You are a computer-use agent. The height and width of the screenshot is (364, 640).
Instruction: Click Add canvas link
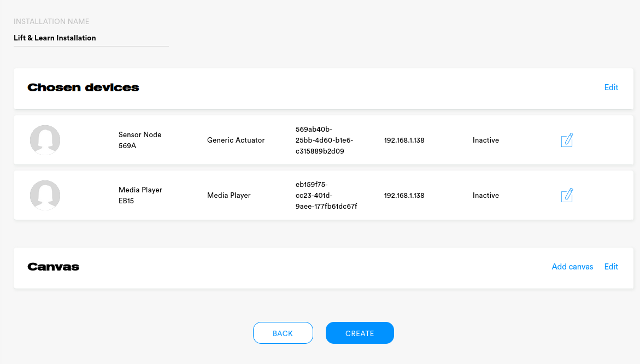(572, 267)
